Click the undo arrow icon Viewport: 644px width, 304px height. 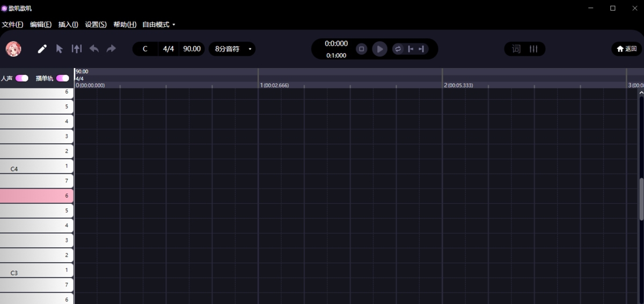pos(94,49)
